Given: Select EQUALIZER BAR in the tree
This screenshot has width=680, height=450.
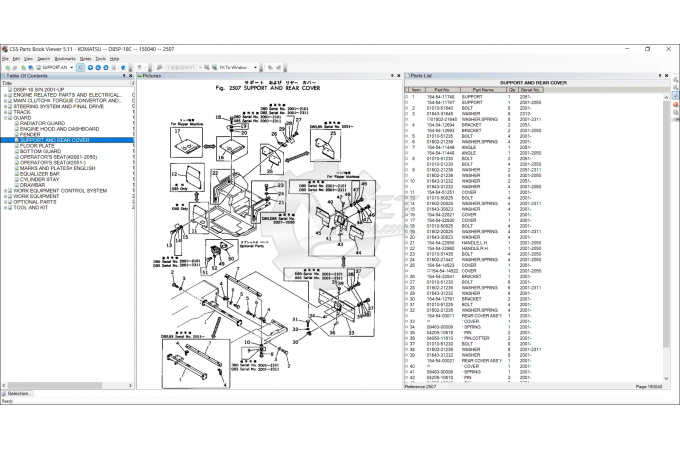Looking at the screenshot, I should point(39,174).
